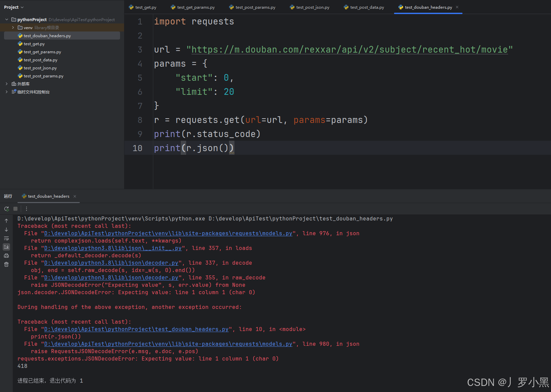Close the test_douban_headers.py editor tab
The image size is (551, 392).
[x=457, y=7]
